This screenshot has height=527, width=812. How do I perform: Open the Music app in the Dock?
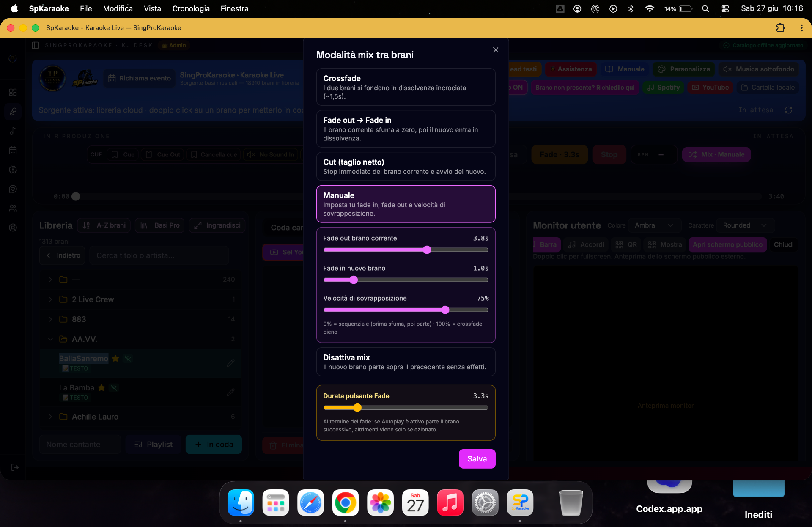click(450, 503)
